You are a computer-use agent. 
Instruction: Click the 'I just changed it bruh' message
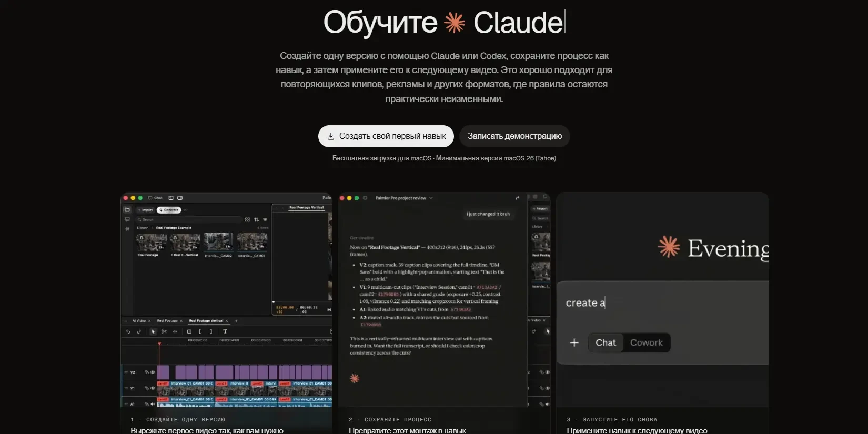(488, 214)
